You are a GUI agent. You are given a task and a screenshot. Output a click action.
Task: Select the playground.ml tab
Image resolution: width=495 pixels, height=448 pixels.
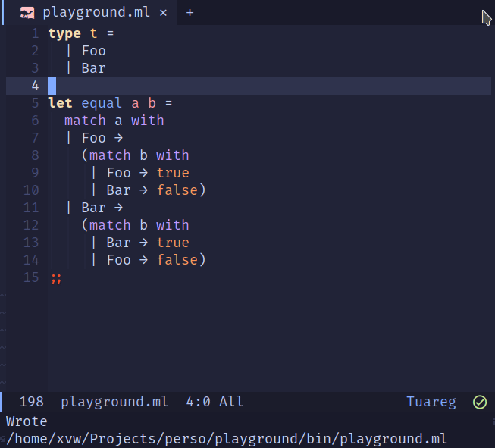coord(96,13)
